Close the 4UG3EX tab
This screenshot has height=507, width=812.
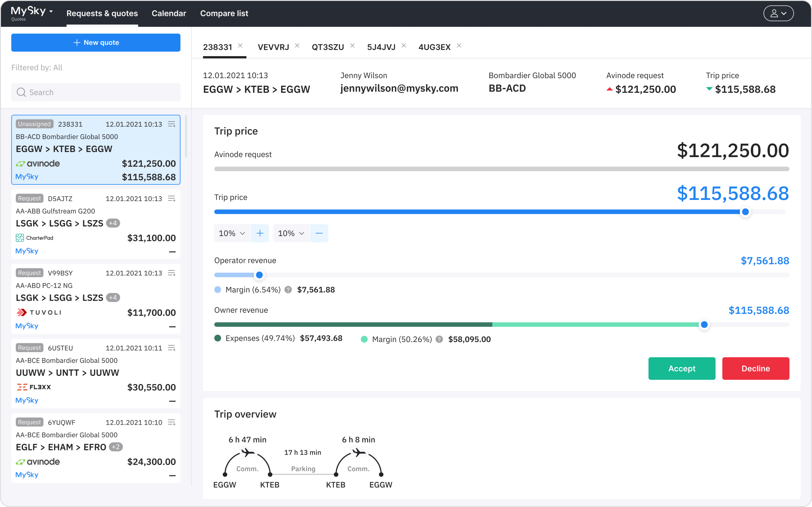click(x=459, y=46)
